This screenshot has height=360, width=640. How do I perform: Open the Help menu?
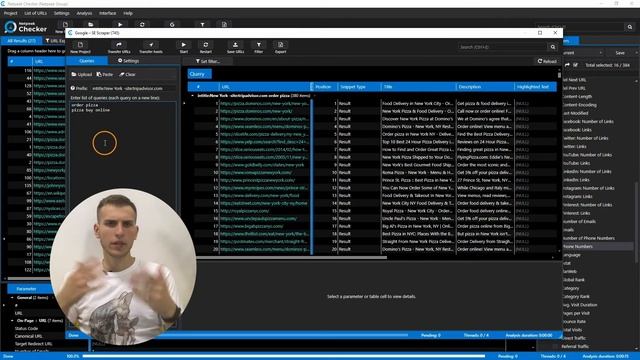(128, 13)
